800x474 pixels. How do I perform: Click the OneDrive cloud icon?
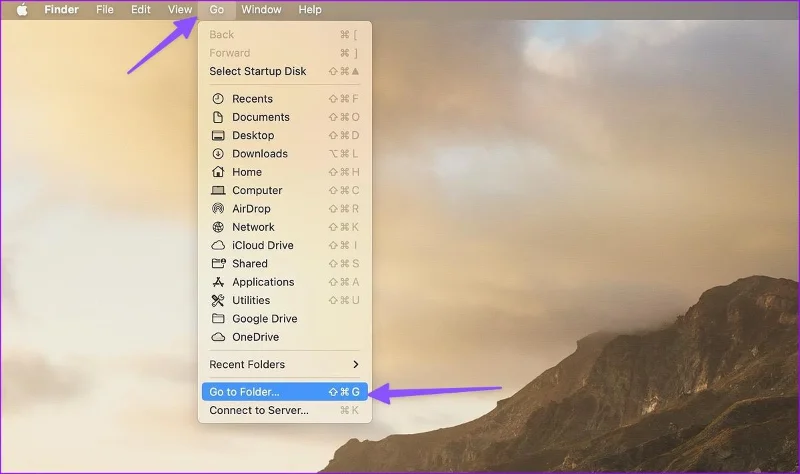tap(218, 337)
